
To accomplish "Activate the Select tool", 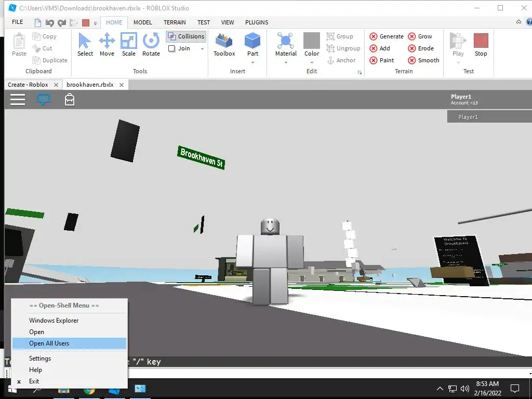I will point(85,45).
